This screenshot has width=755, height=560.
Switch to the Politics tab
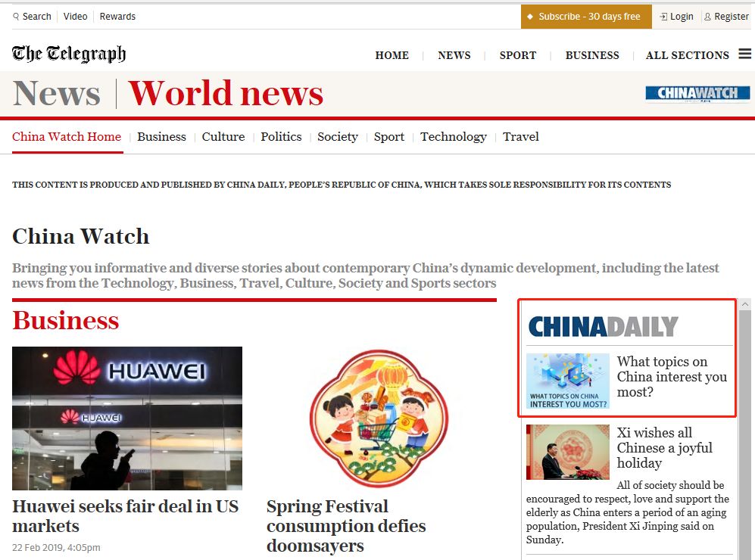281,137
